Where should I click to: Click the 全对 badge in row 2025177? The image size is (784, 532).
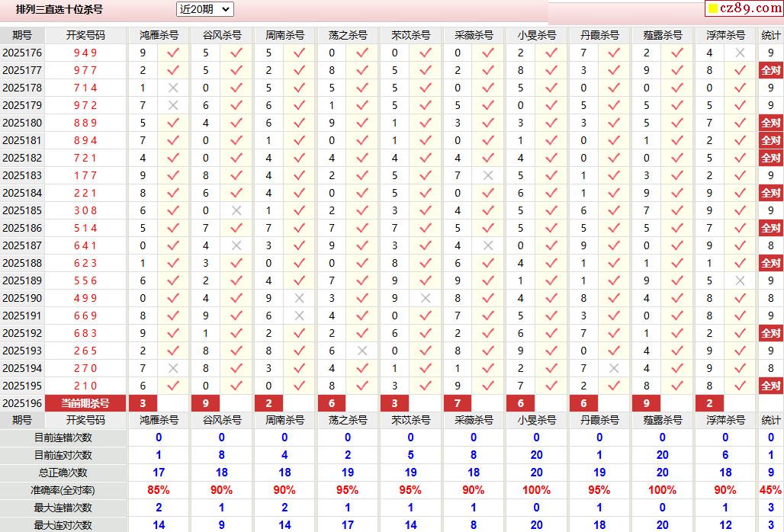point(770,70)
